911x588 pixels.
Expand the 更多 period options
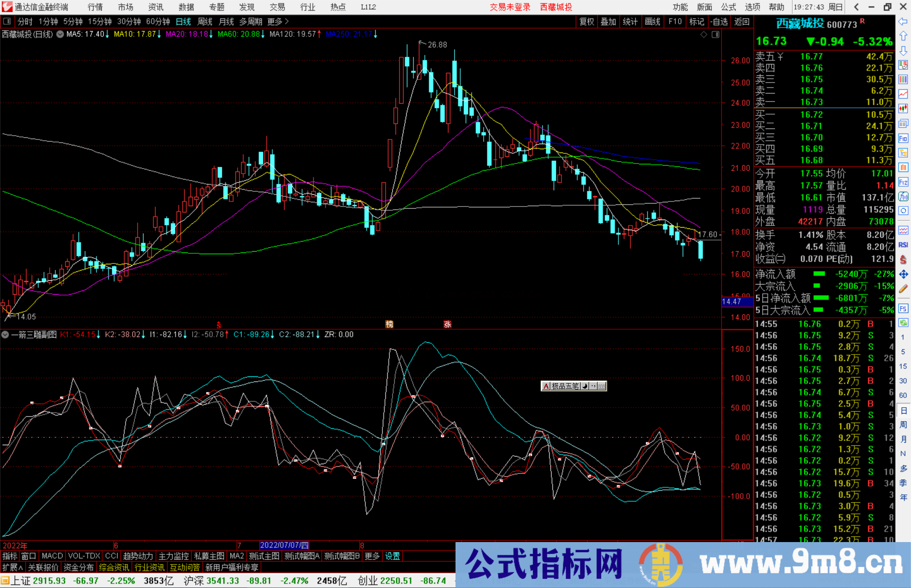(278, 21)
